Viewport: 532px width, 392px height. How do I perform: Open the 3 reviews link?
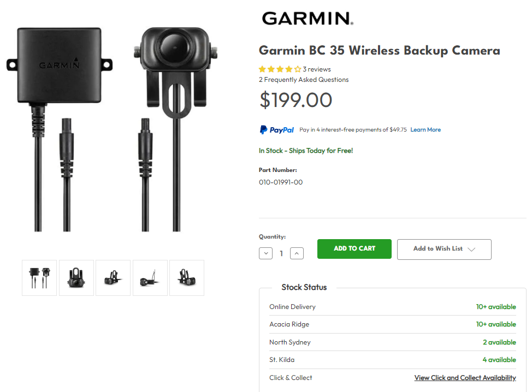(317, 69)
